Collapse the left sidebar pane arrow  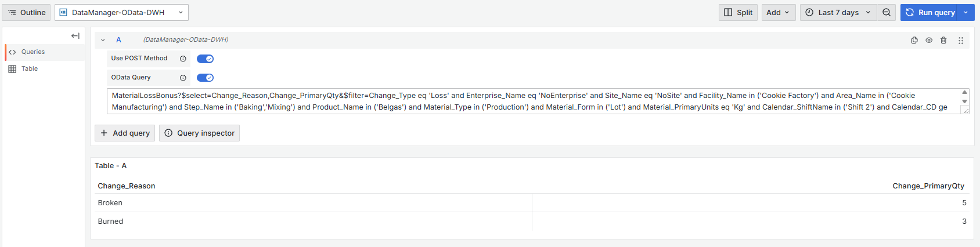tap(75, 36)
